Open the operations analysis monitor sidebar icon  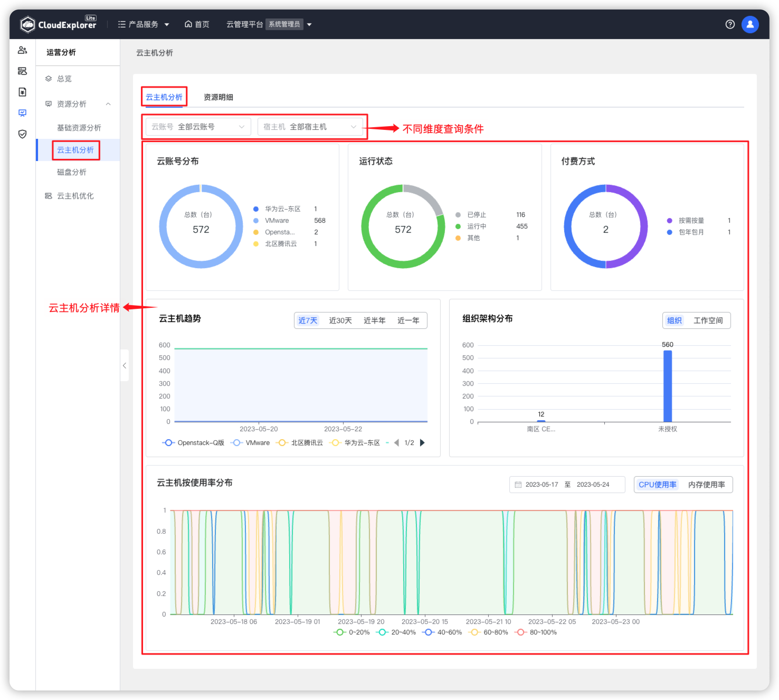pos(22,113)
